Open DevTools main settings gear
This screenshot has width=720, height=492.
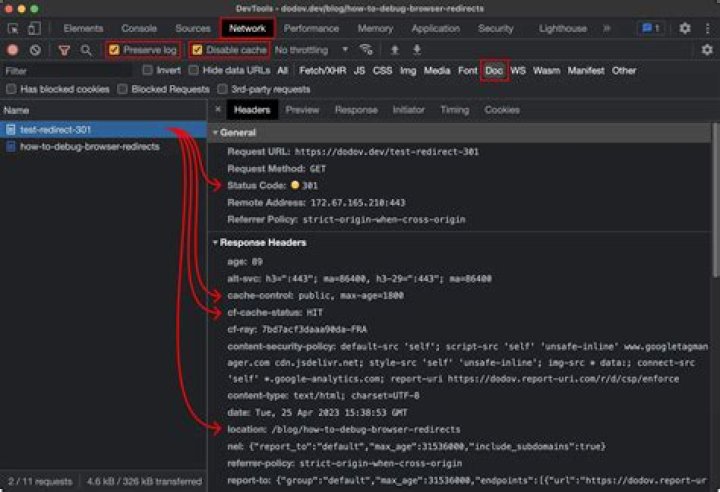point(685,28)
